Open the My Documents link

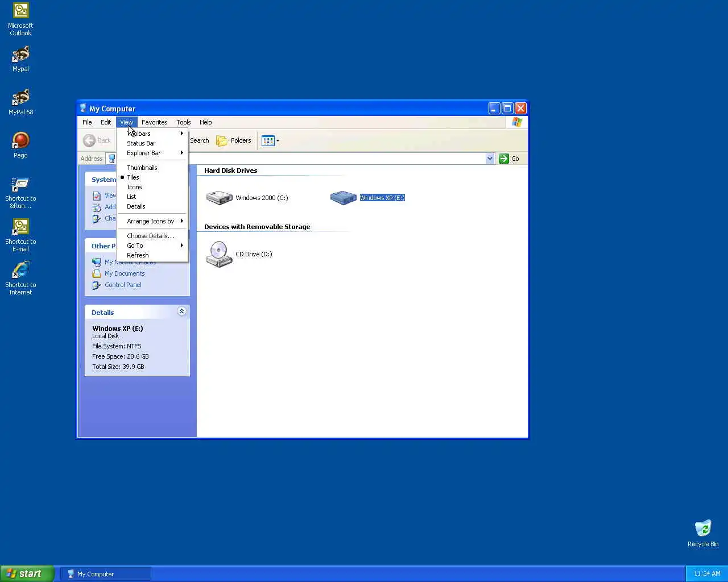125,273
